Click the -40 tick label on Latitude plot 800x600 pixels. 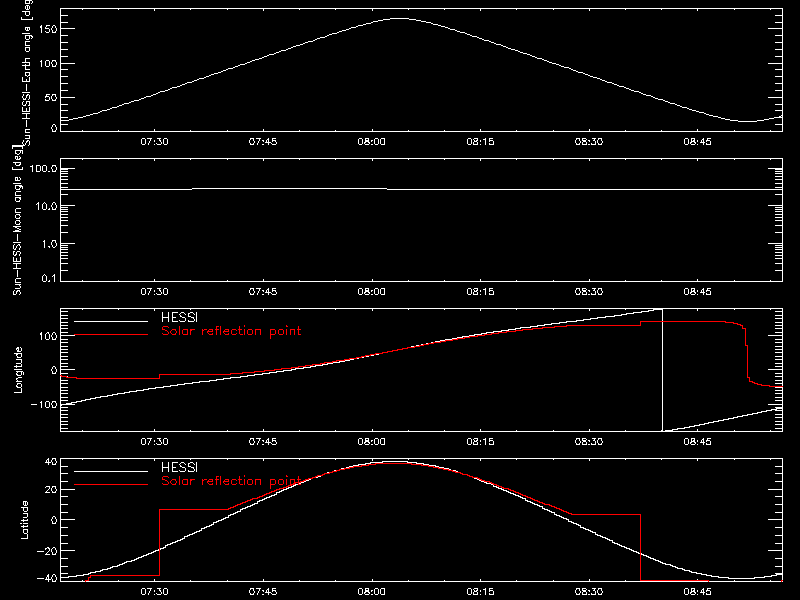[47, 579]
